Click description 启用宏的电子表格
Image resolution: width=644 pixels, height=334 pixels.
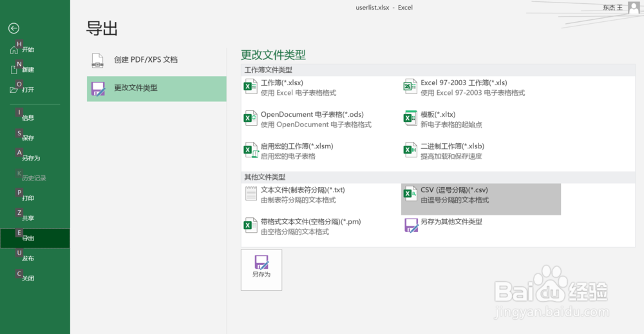[288, 156]
